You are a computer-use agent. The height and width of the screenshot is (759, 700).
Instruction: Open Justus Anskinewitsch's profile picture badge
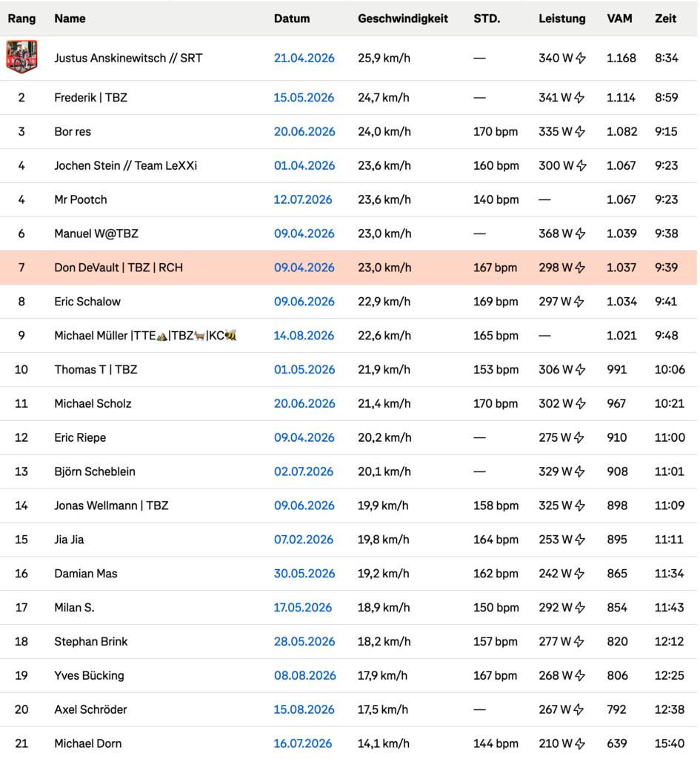[21, 57]
